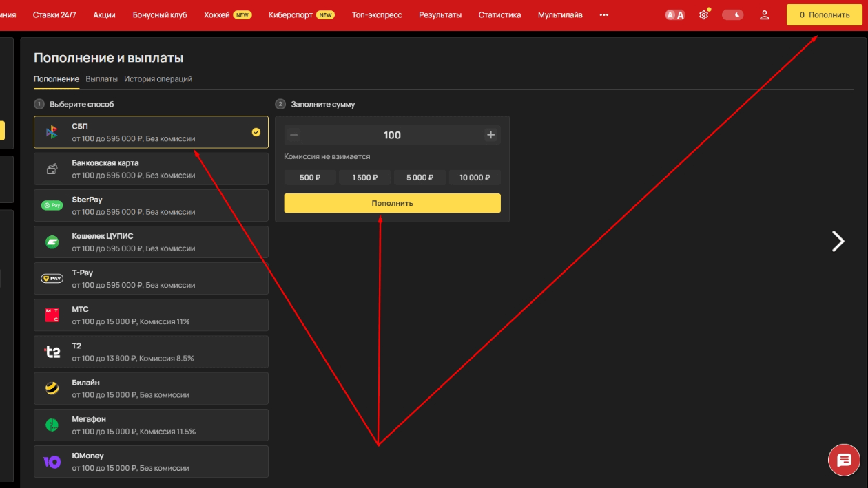Select the SberPay payment method icon
This screenshot has width=868, height=488.
tap(52, 205)
